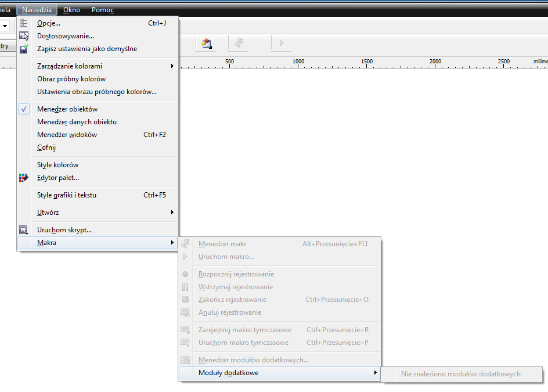The height and width of the screenshot is (392, 548).
Task: Click the greyed macro manager toolbar icon
Action: (238, 43)
